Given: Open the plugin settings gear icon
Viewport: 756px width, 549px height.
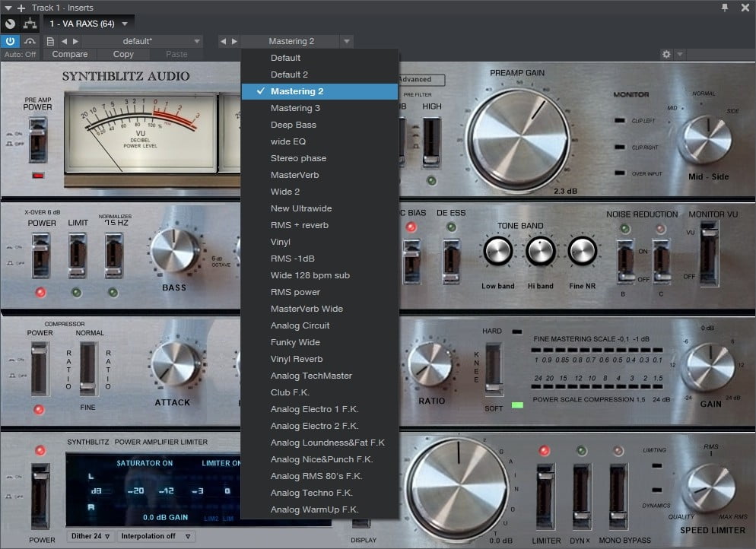Looking at the screenshot, I should click(x=666, y=54).
